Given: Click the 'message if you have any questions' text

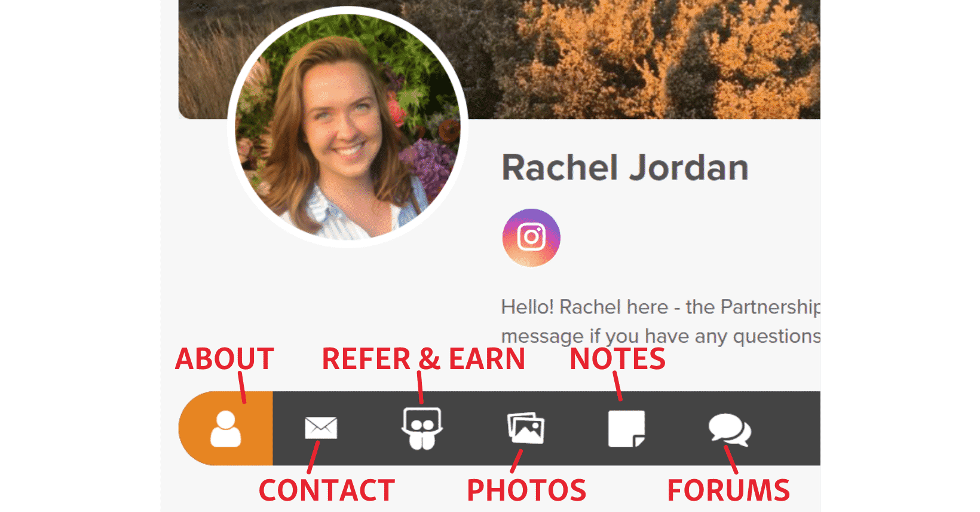Looking at the screenshot, I should pos(660,336).
